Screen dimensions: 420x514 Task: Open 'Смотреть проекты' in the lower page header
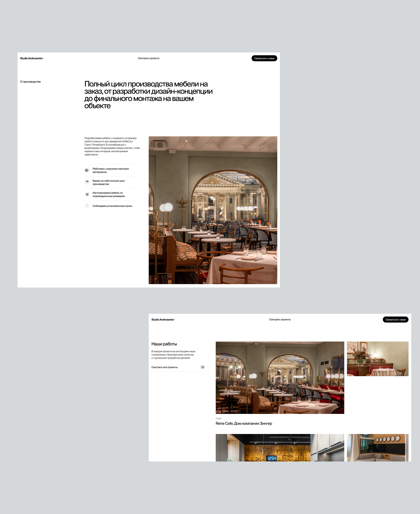280,320
